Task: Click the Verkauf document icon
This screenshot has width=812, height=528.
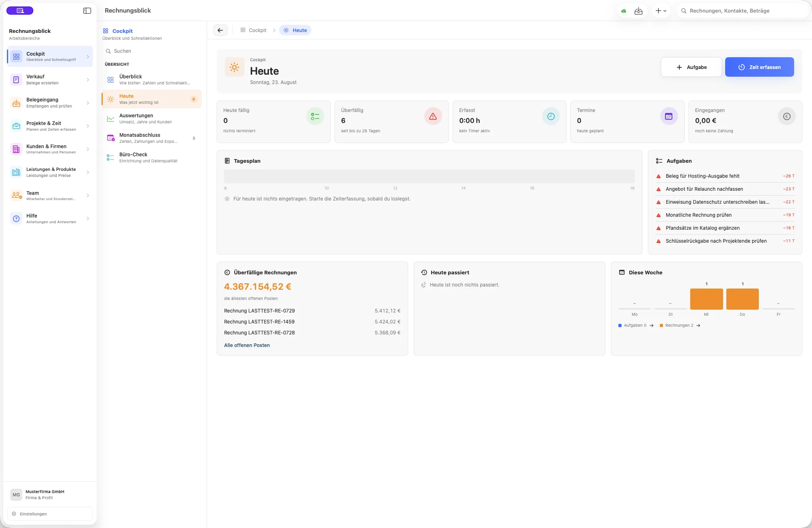Action: pos(16,80)
